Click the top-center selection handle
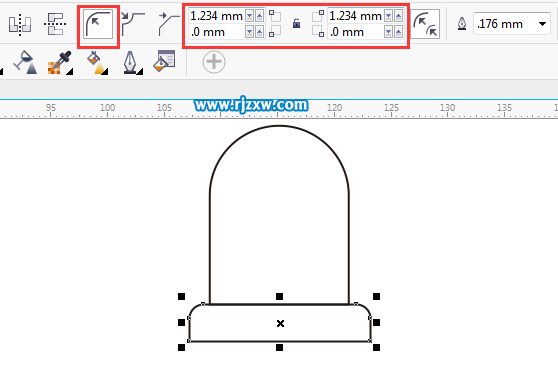 coord(279,296)
